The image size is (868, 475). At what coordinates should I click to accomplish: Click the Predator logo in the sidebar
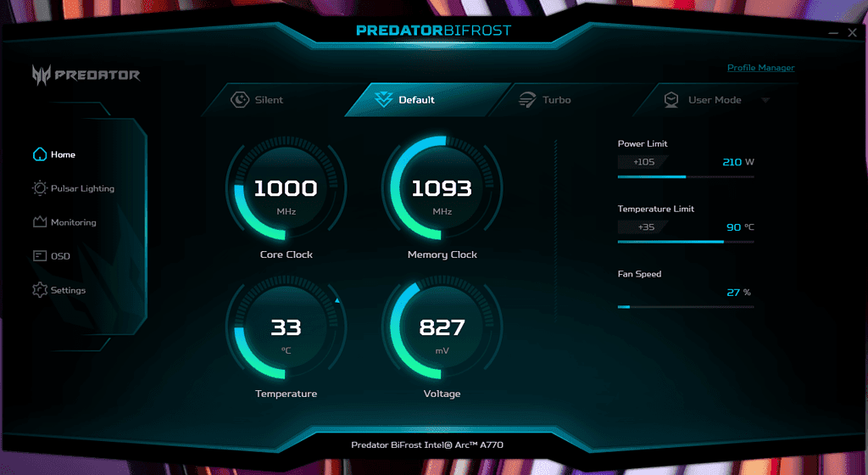point(86,75)
